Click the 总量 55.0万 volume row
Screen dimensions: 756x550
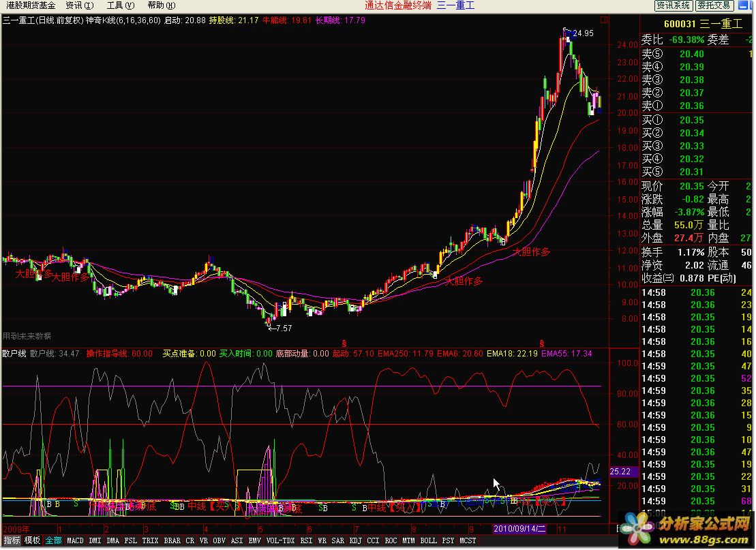pyautogui.click(x=673, y=225)
